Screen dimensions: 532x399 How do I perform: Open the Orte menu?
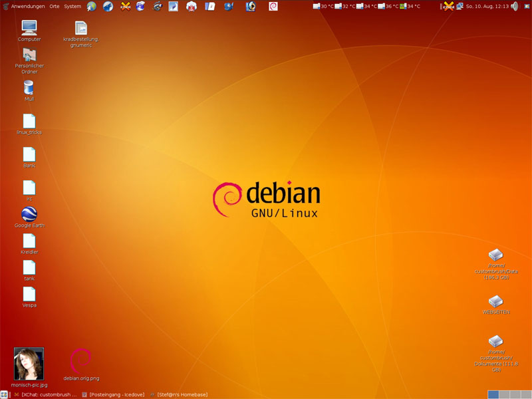55,7
